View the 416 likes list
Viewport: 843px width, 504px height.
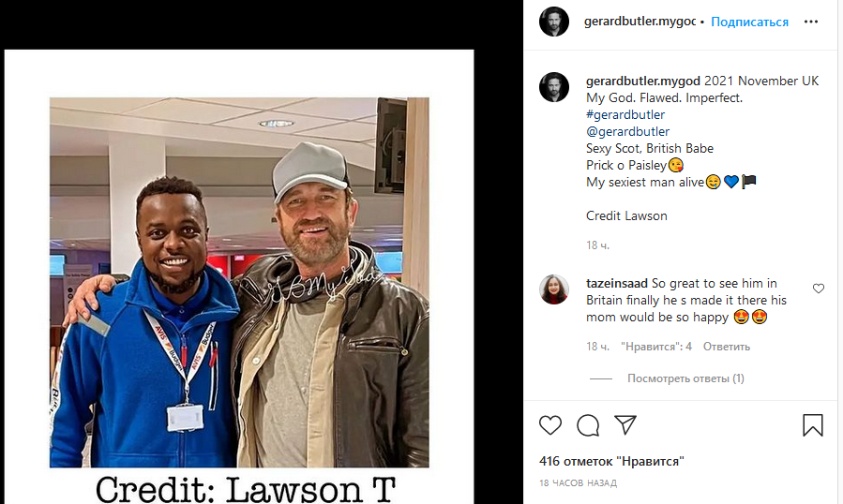point(611,461)
